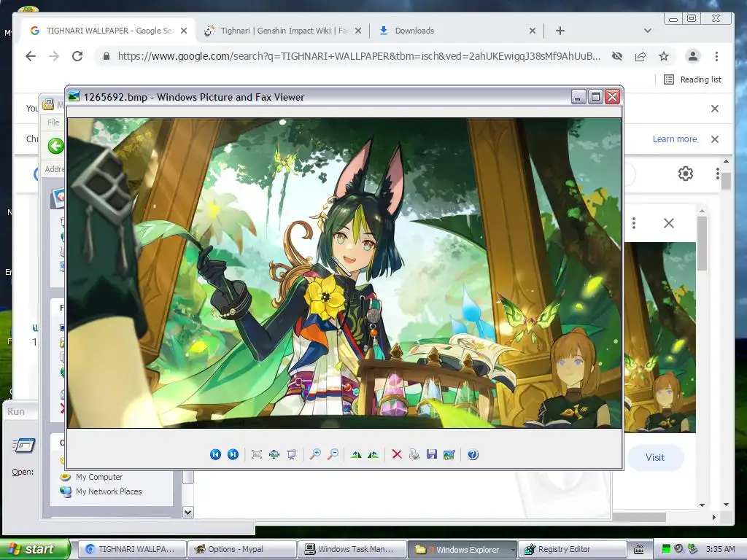Click the share page icon in address bar

(640, 56)
